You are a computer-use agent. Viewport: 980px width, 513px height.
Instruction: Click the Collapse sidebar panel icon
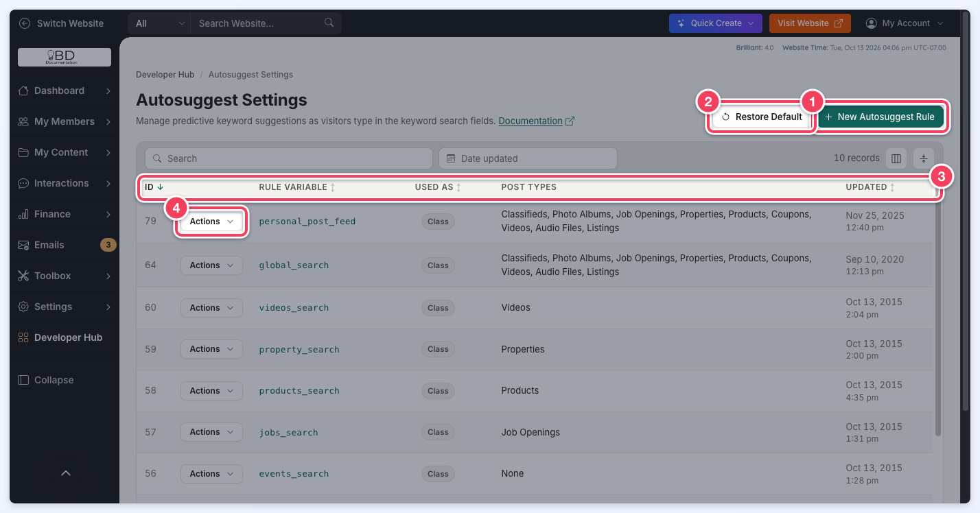pos(23,380)
